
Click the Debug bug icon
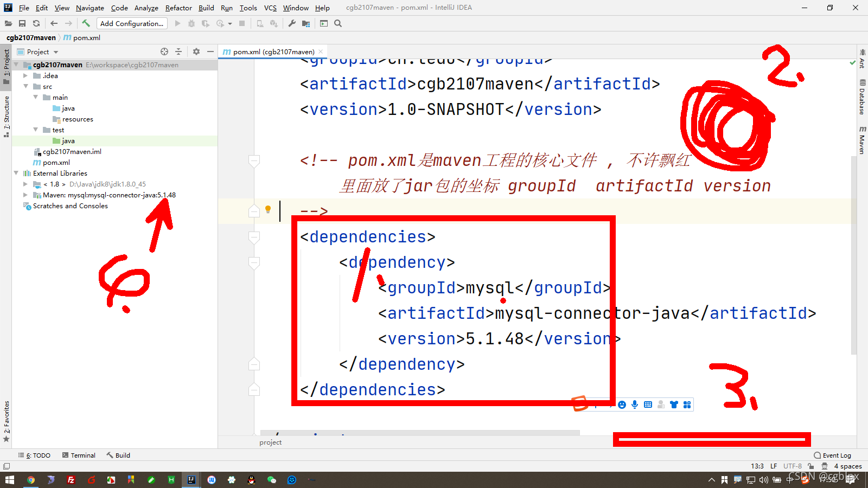[x=192, y=23]
